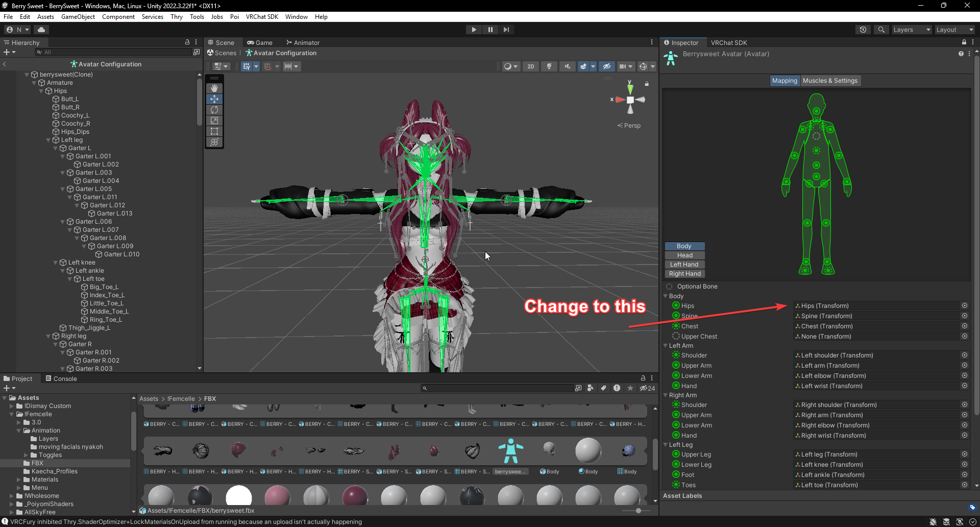The width and height of the screenshot is (980, 527).
Task: Collapse the Left Arm section in Inspector
Action: pos(666,346)
